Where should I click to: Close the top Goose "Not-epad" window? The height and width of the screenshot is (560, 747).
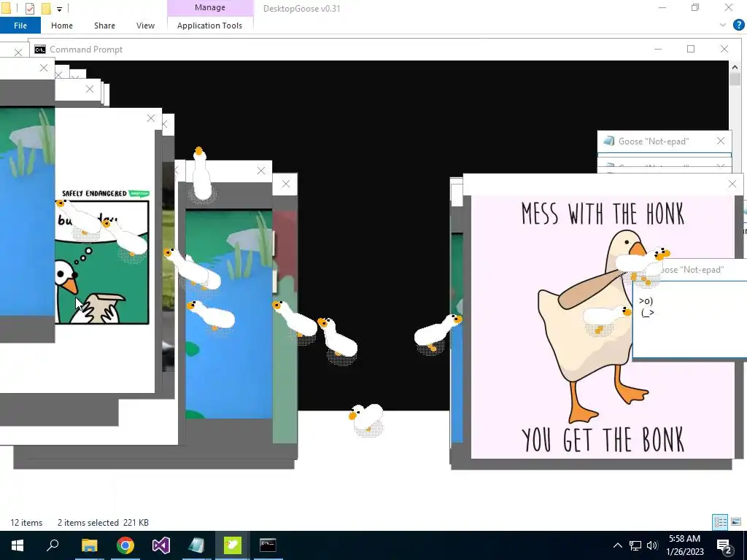pyautogui.click(x=720, y=141)
